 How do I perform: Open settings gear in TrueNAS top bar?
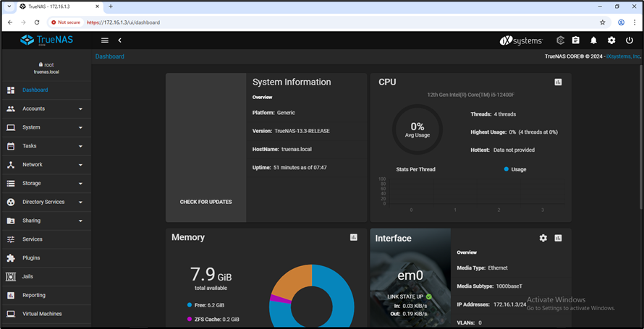[611, 40]
